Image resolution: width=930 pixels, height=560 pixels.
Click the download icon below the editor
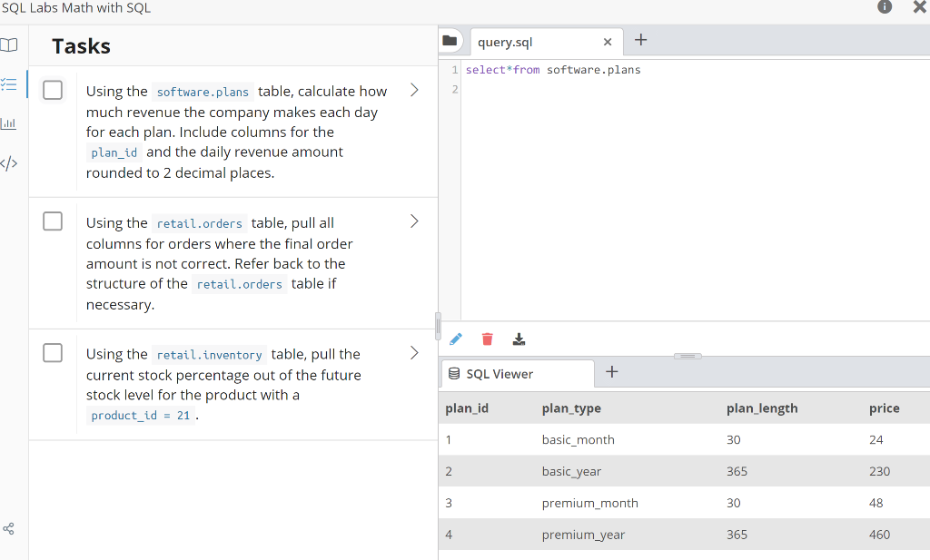(x=519, y=339)
